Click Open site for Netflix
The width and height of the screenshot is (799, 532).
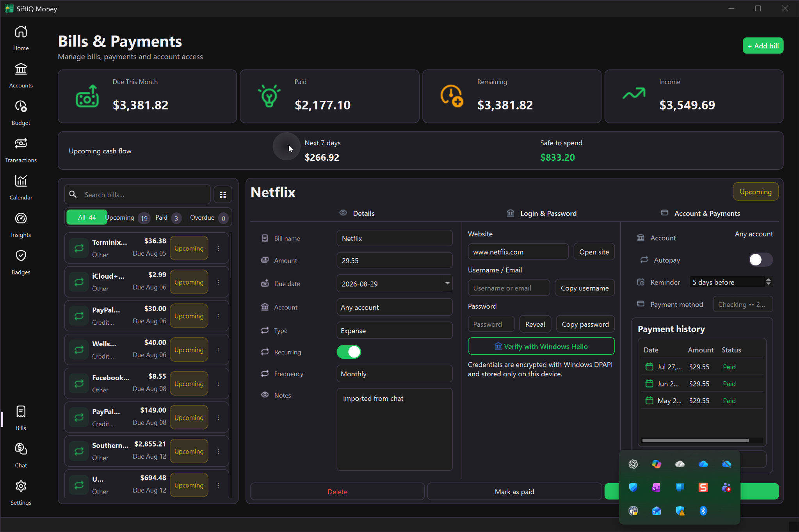point(594,252)
